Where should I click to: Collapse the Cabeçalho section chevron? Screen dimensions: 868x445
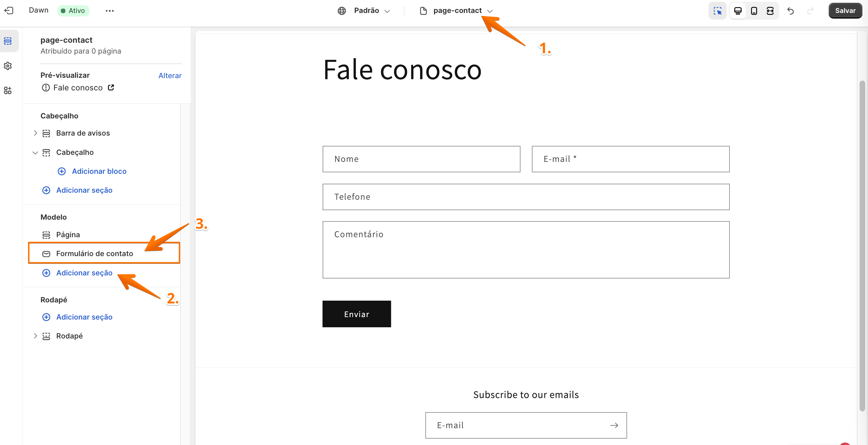(x=35, y=152)
